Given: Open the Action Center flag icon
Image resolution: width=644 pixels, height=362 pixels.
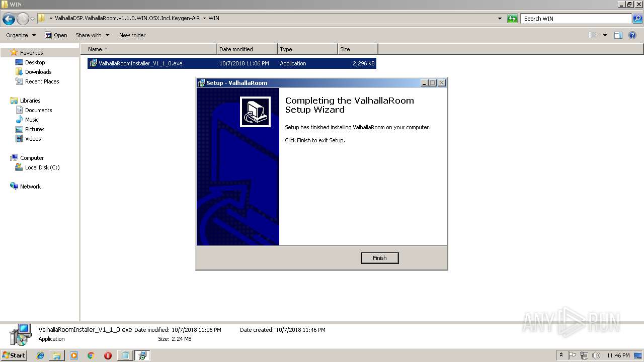Looking at the screenshot, I should (572, 355).
